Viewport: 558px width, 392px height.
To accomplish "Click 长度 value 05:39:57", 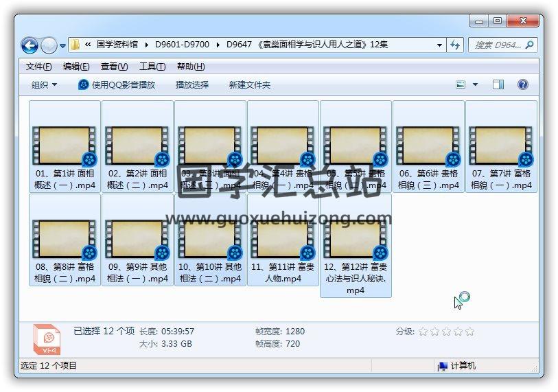I will 178,332.
